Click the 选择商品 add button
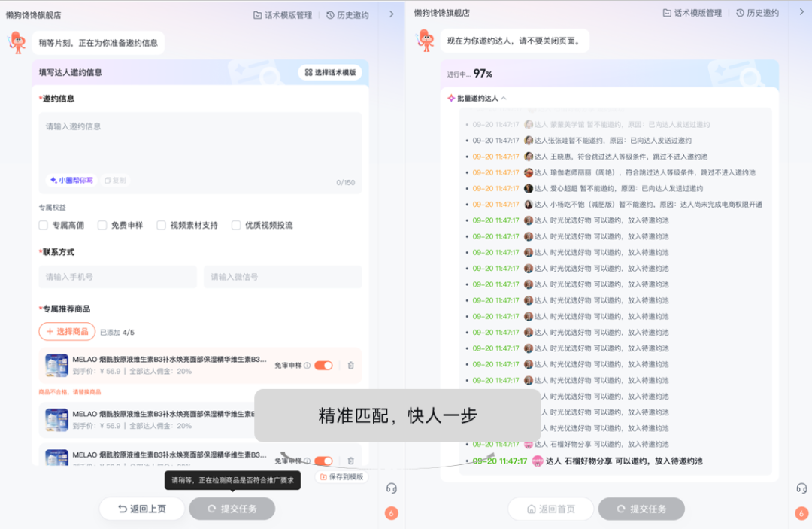 (x=67, y=331)
